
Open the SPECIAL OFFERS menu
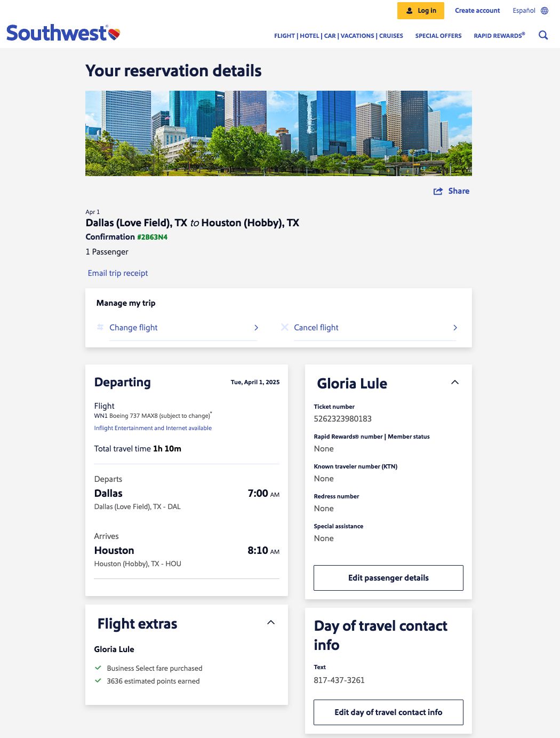click(x=438, y=36)
